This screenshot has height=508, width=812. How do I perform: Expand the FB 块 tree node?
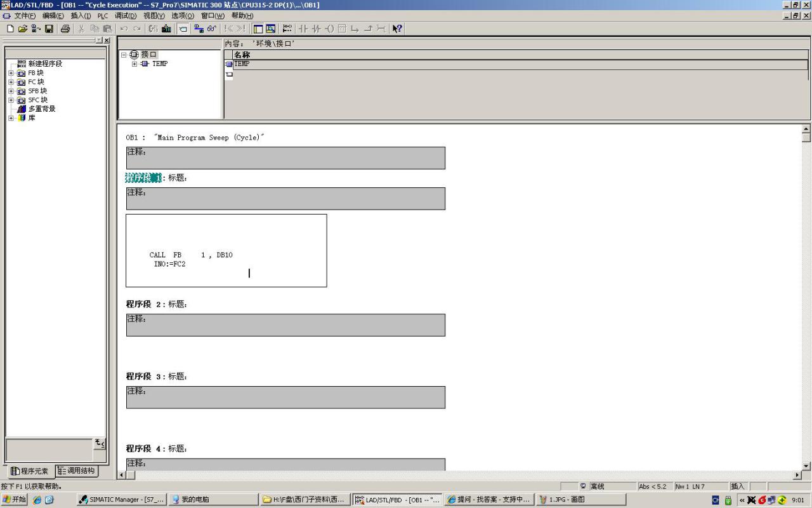(11, 73)
